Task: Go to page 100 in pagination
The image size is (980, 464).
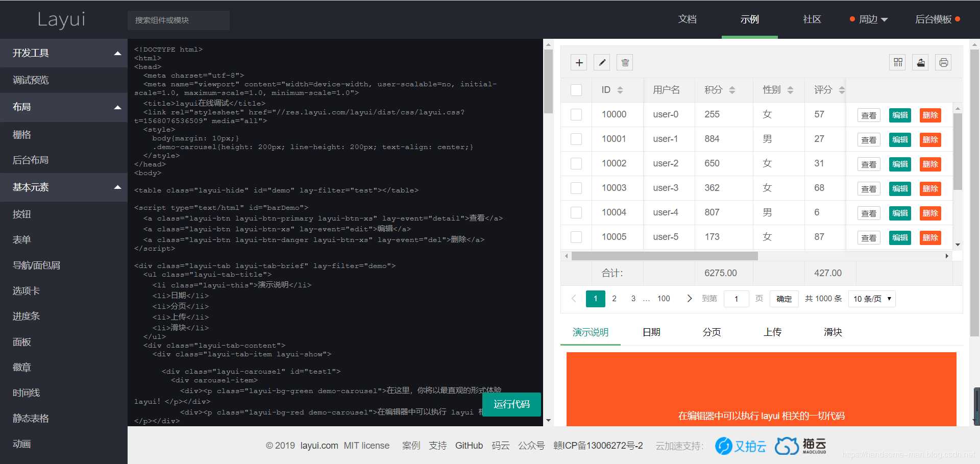Action: pos(664,299)
